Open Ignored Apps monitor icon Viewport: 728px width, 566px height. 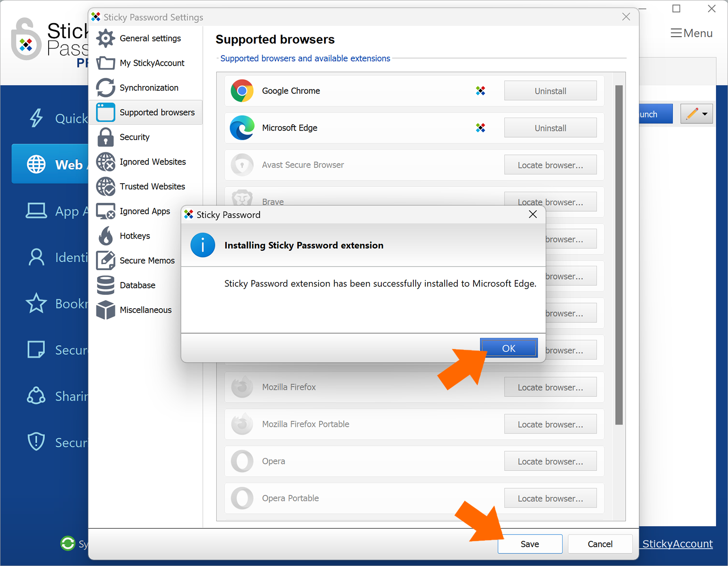(106, 211)
